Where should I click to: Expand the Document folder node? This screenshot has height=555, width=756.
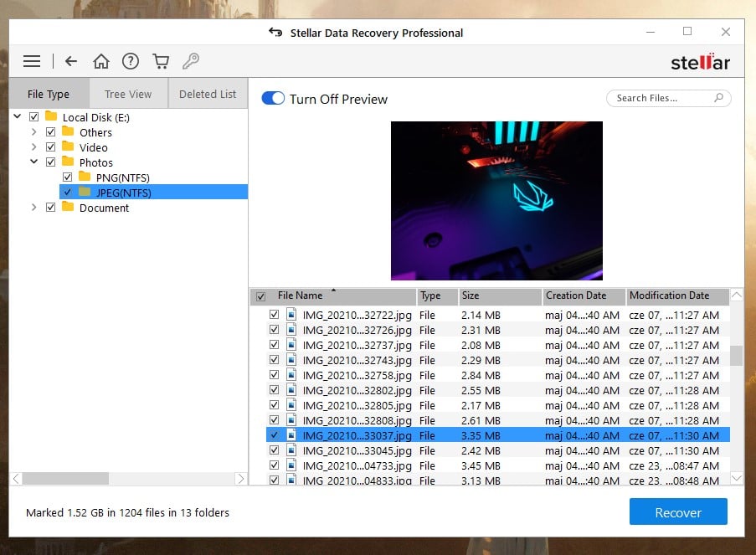click(33, 207)
